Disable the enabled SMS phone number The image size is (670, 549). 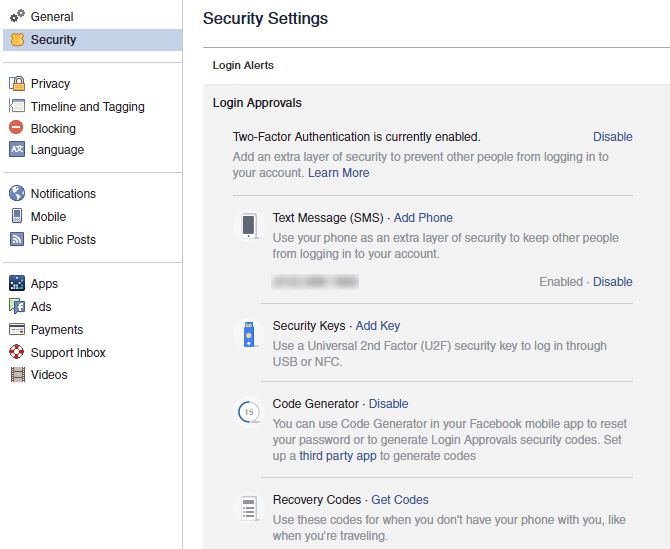[612, 282]
